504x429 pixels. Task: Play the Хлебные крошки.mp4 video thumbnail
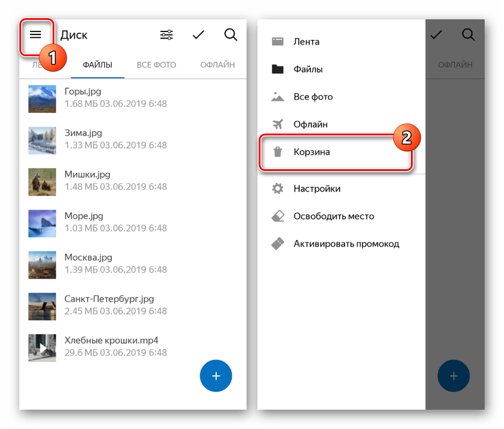click(42, 347)
